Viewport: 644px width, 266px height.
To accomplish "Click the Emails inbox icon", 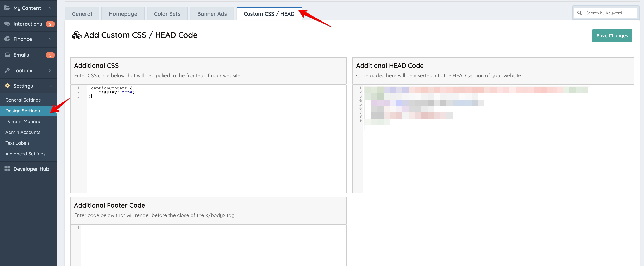I will (7, 55).
